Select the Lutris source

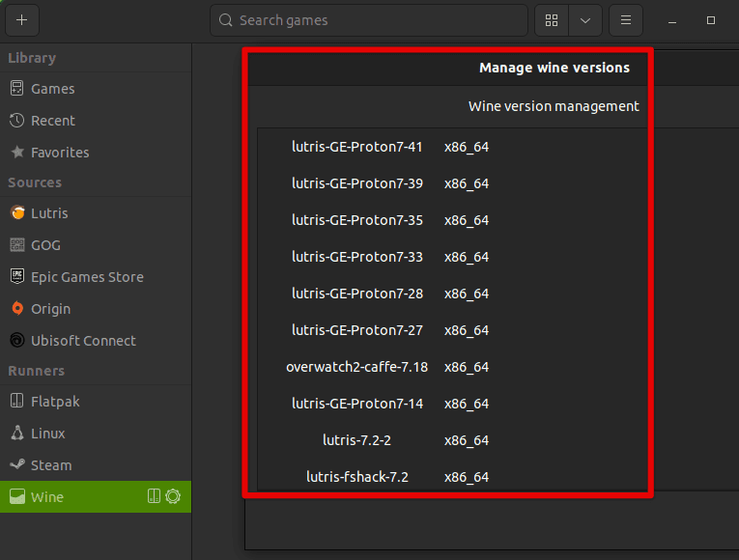96,213
